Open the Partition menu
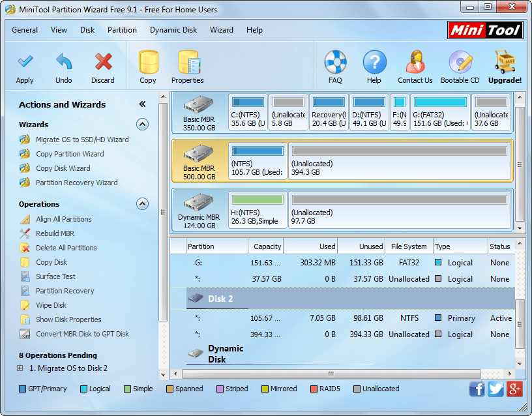Screen dimensions: 532x416 (x=122, y=30)
